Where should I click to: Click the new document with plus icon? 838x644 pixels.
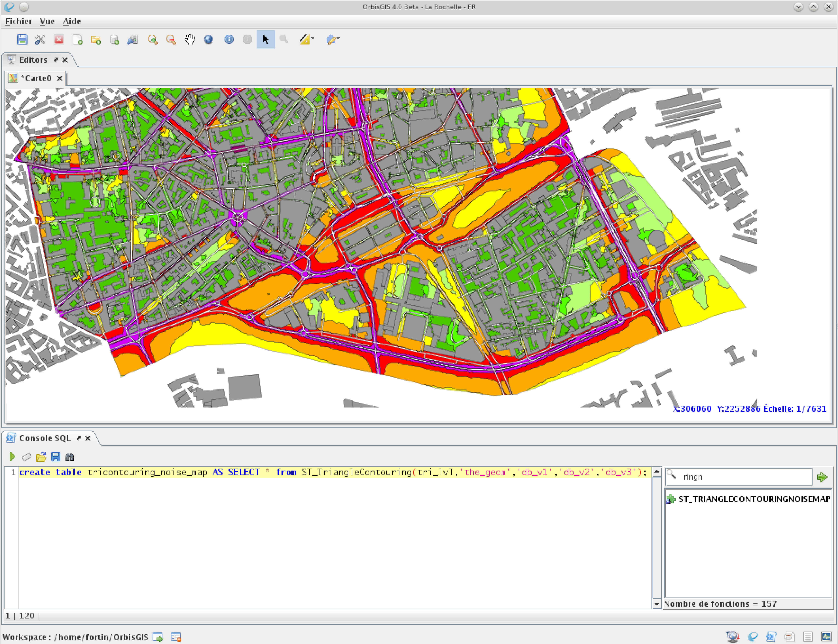77,39
